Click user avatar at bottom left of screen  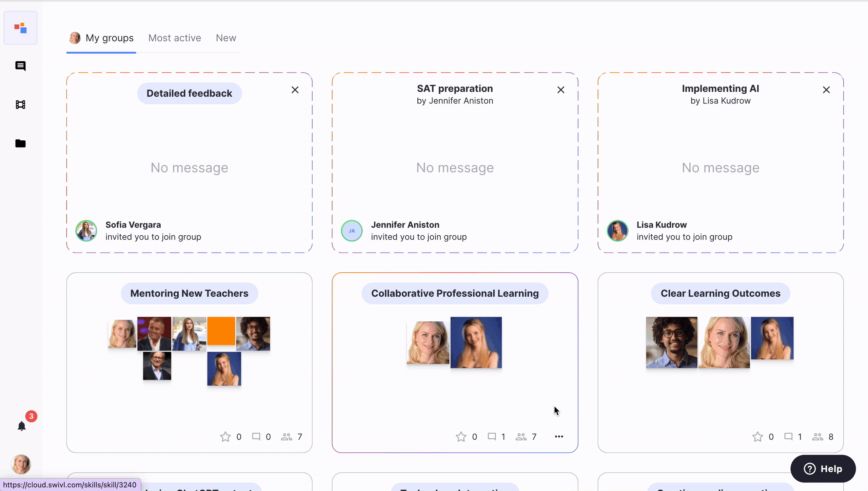coord(21,464)
